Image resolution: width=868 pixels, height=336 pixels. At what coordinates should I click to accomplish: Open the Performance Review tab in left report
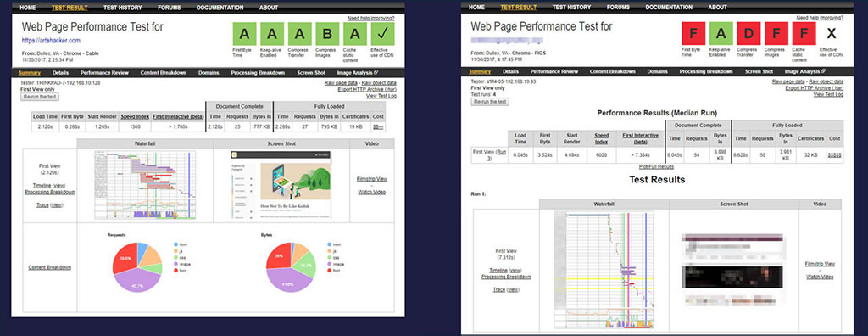coord(104,73)
